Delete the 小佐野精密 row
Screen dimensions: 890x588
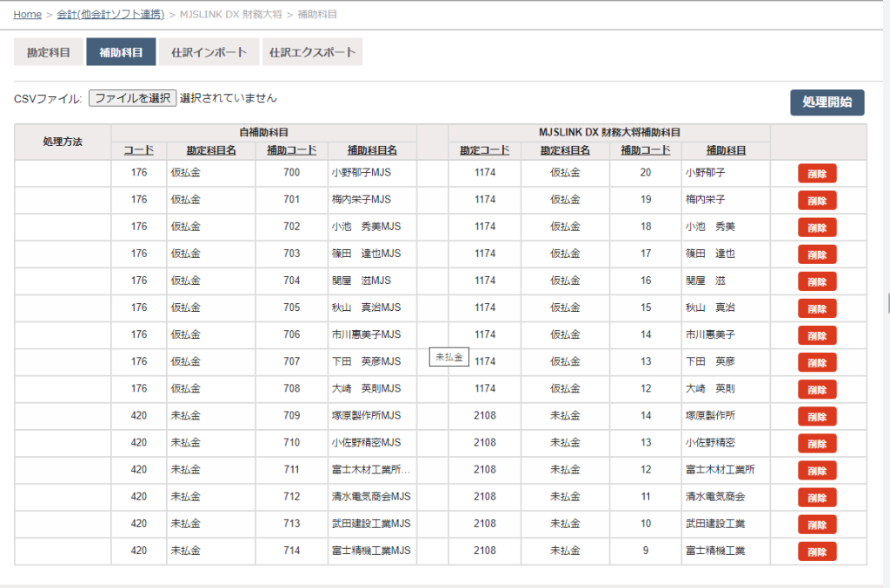pyautogui.click(x=817, y=444)
